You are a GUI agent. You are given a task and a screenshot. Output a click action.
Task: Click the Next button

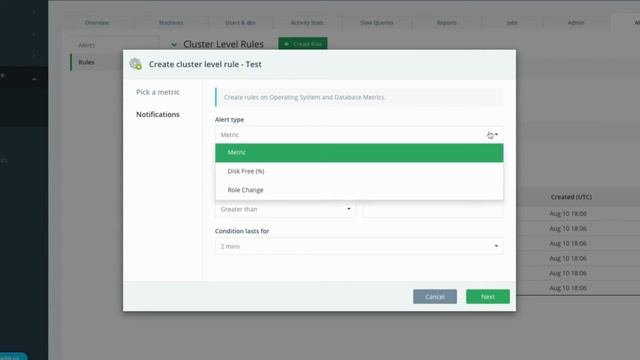pyautogui.click(x=488, y=297)
